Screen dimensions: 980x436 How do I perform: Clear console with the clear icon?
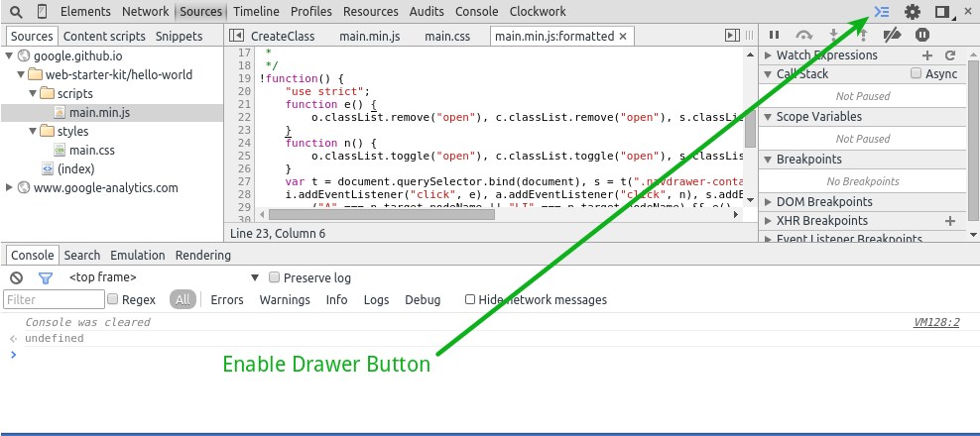coord(16,278)
